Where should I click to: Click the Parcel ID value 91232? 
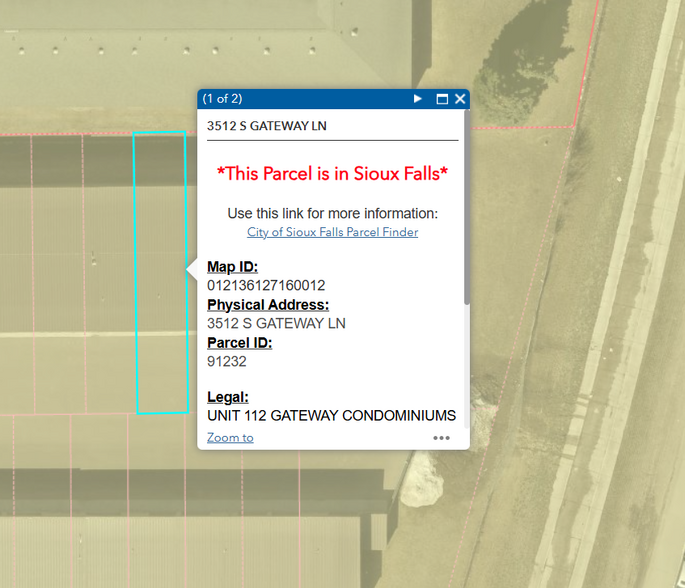[227, 362]
